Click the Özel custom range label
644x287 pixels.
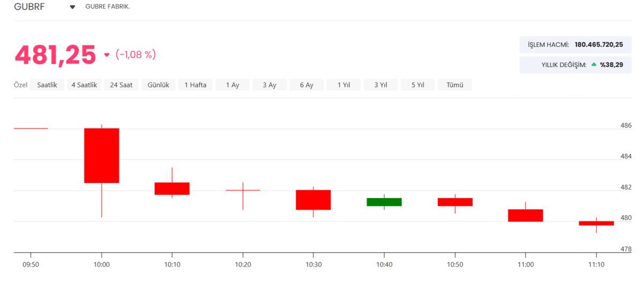20,85
